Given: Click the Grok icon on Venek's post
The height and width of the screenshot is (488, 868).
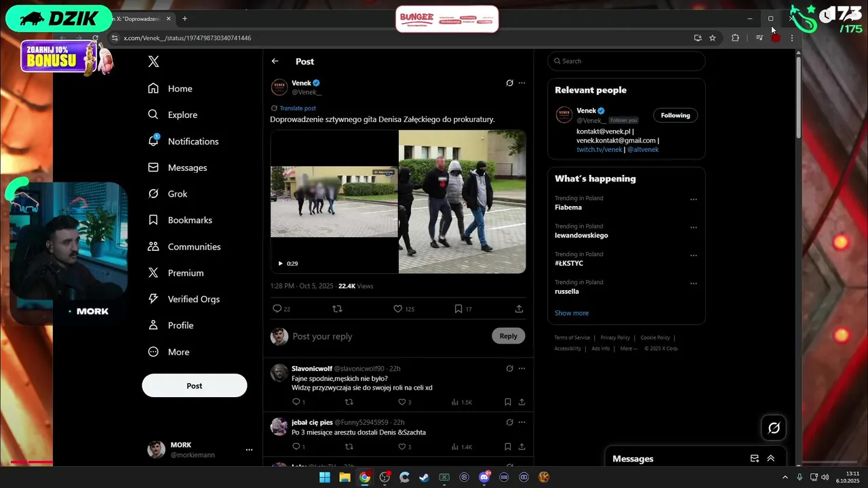Looking at the screenshot, I should pyautogui.click(x=509, y=83).
